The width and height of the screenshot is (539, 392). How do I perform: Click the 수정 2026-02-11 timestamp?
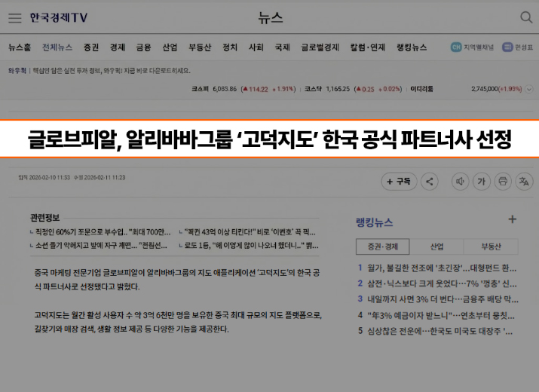(x=100, y=177)
